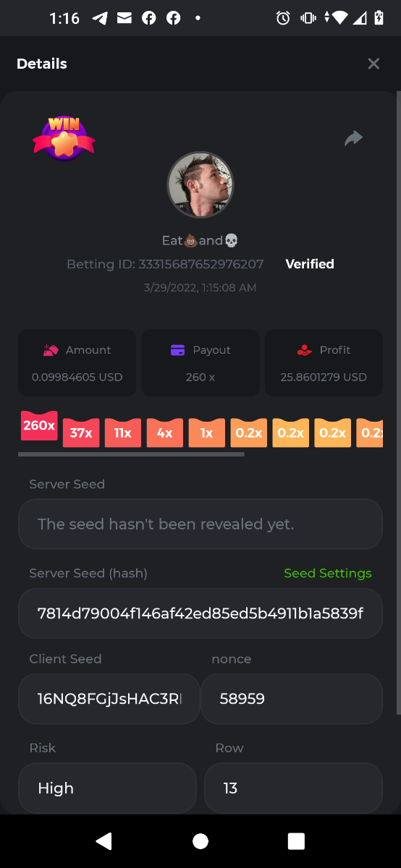Select the 1x multiplier chip
Viewport: 401px width, 868px height.
[x=207, y=433]
